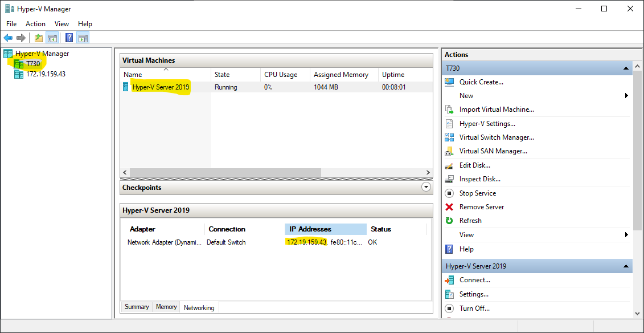Viewport: 644px width, 333px height.
Task: Select the T730 server in the tree
Action: point(33,64)
